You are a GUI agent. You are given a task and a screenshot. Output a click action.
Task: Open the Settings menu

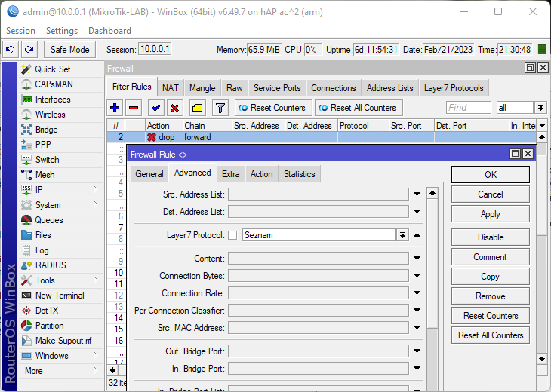click(x=62, y=31)
